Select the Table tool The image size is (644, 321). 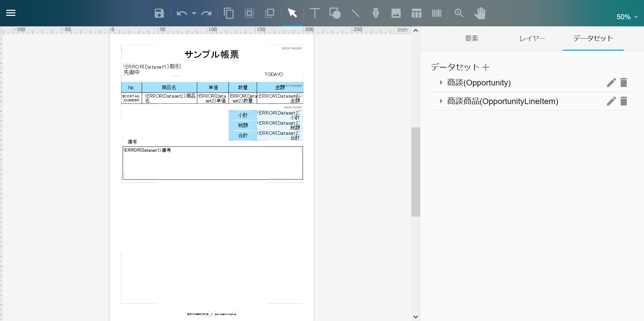click(x=416, y=14)
